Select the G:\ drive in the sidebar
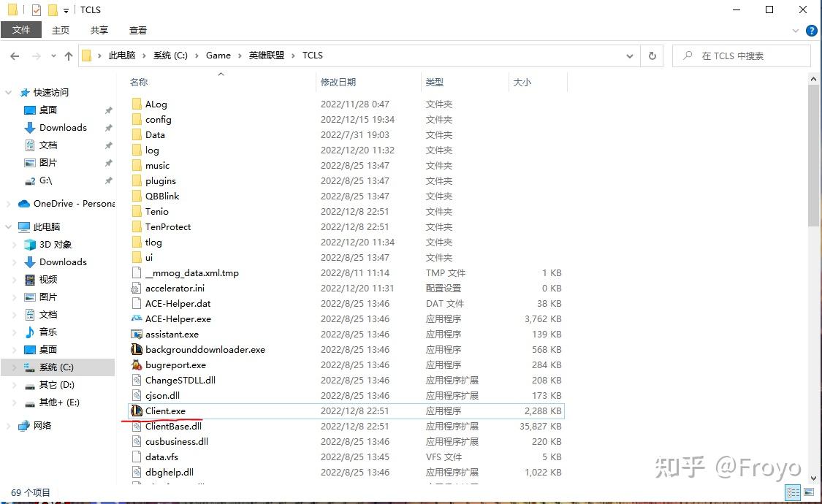The height and width of the screenshot is (504, 822). [45, 180]
